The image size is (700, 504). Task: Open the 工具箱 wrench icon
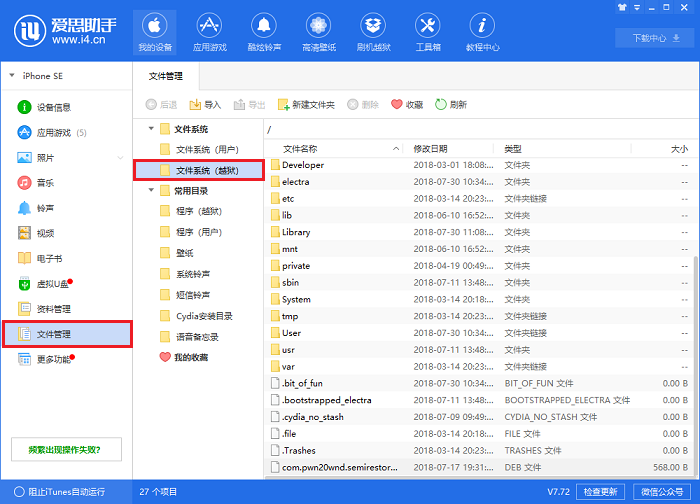(428, 33)
